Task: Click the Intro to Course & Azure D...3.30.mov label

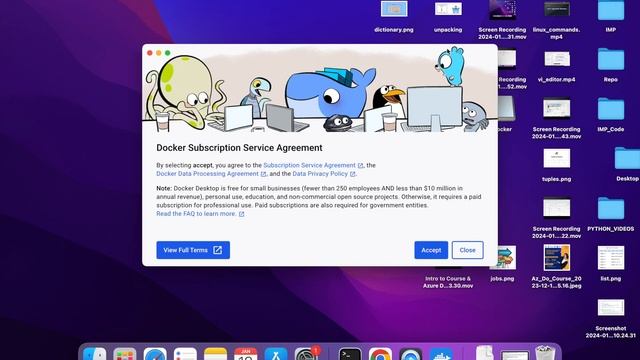Action: (448, 282)
